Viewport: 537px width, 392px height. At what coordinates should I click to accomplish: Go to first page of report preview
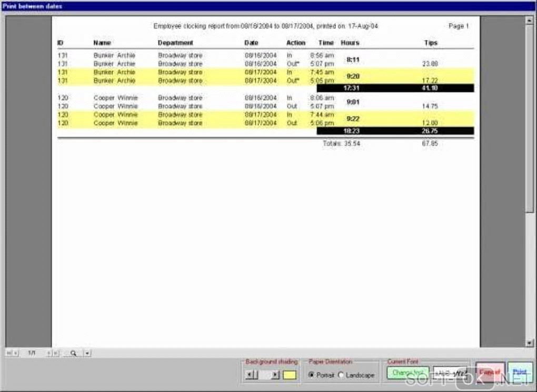[x=8, y=353]
